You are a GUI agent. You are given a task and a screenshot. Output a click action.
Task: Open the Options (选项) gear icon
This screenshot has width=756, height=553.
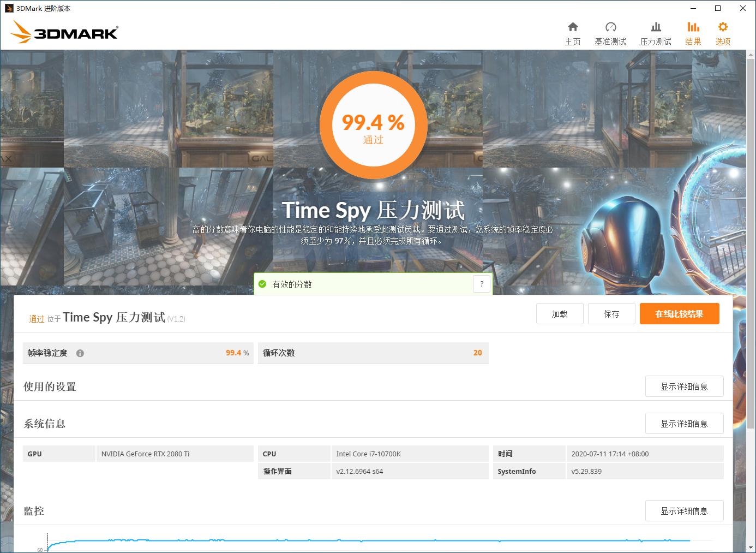coord(723,27)
